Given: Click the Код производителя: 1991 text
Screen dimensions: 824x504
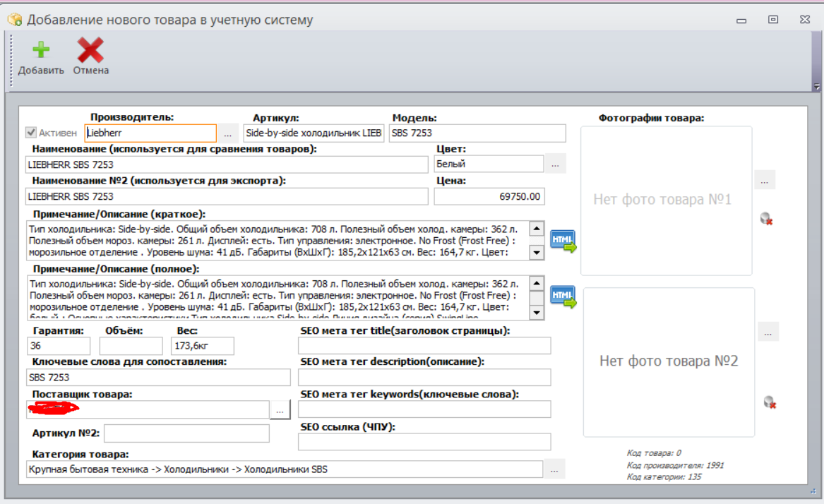Looking at the screenshot, I should pos(675,465).
